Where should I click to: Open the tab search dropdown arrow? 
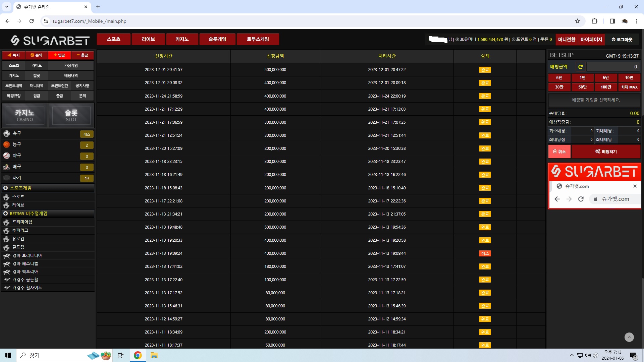(x=6, y=7)
